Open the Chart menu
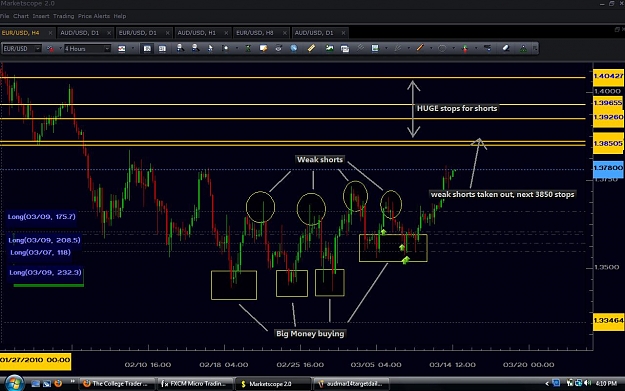This screenshot has width=625, height=391. tap(21, 16)
